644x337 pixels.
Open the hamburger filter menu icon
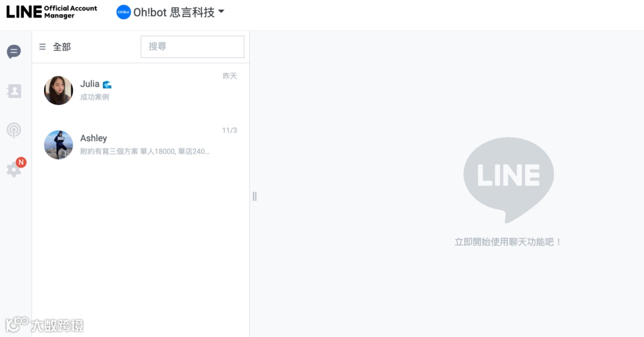pyautogui.click(x=42, y=47)
